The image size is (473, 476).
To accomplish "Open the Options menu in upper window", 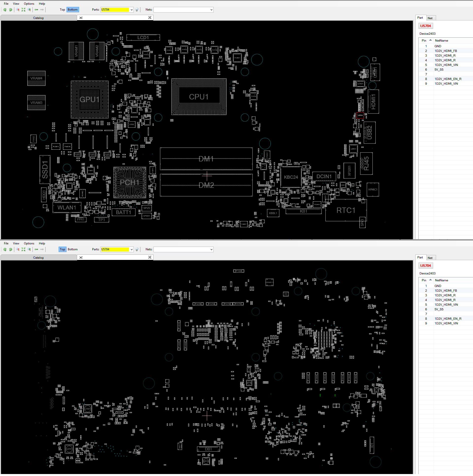I will click(29, 4).
